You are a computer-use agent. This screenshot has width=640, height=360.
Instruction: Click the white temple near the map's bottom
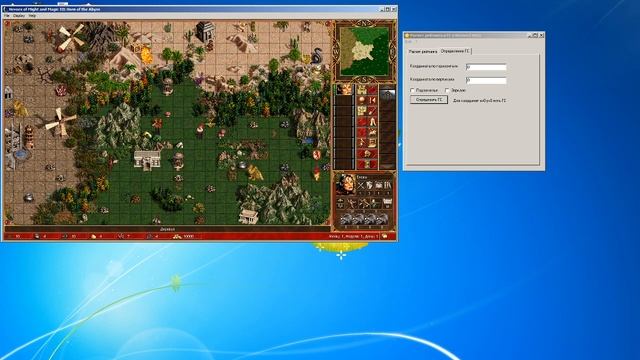click(248, 216)
